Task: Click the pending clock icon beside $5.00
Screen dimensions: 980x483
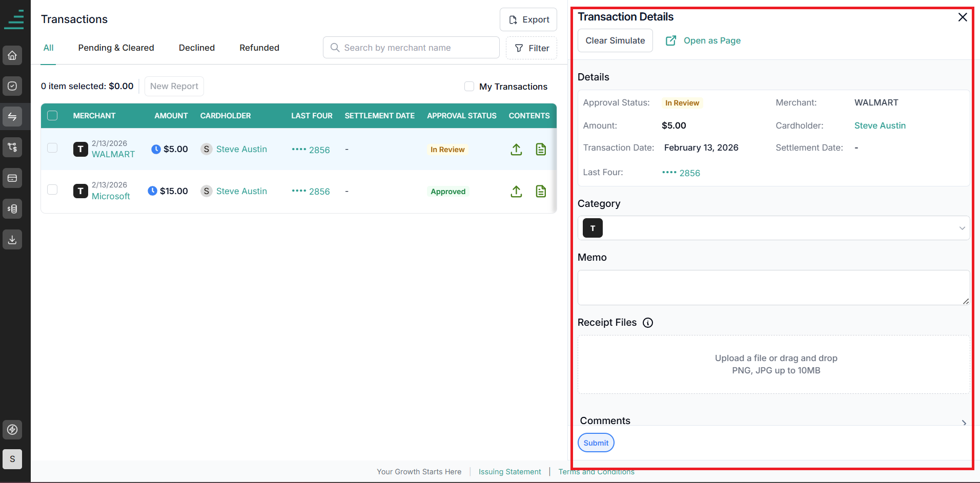Action: pyautogui.click(x=156, y=149)
